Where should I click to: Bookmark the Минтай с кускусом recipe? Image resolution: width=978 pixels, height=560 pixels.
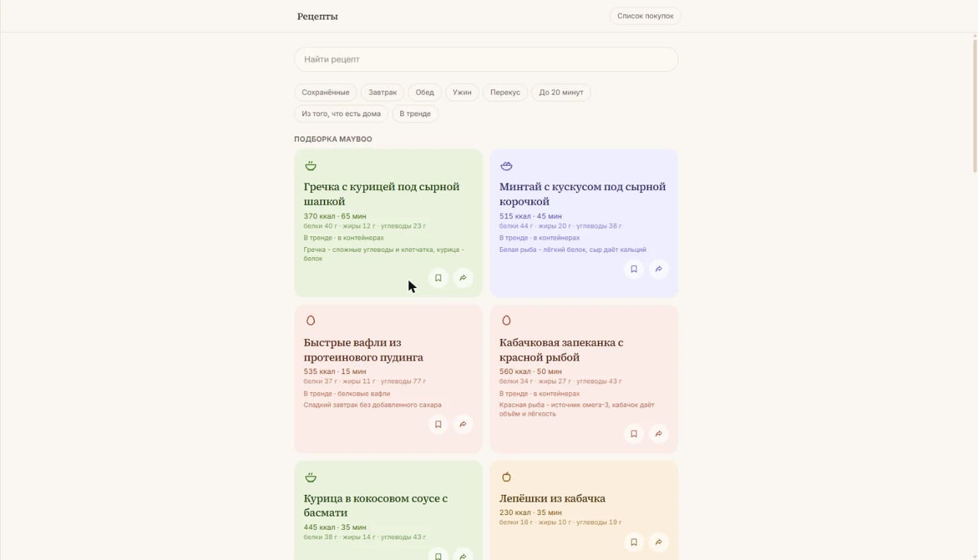633,269
